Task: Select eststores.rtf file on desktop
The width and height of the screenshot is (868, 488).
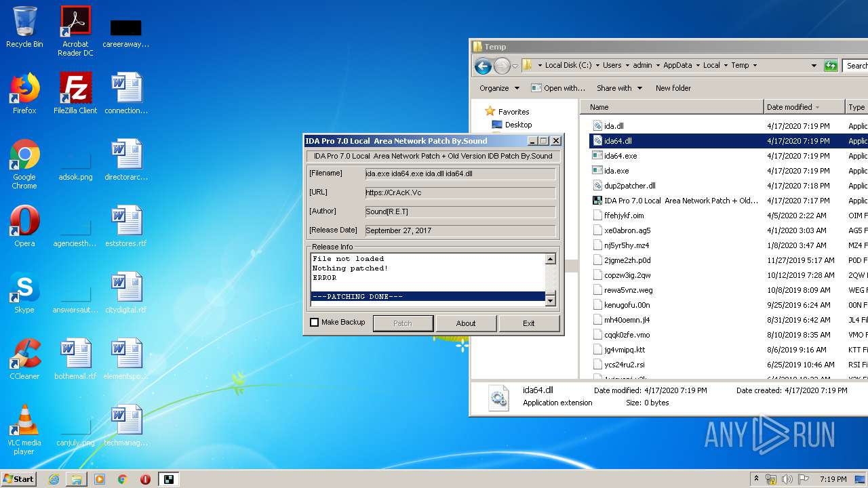Action: pos(126,226)
